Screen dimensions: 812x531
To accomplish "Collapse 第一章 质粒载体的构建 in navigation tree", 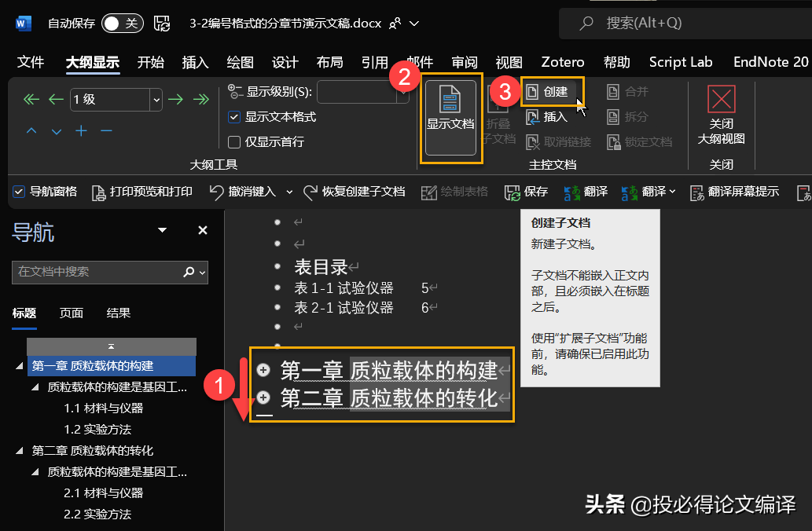I will [20, 366].
